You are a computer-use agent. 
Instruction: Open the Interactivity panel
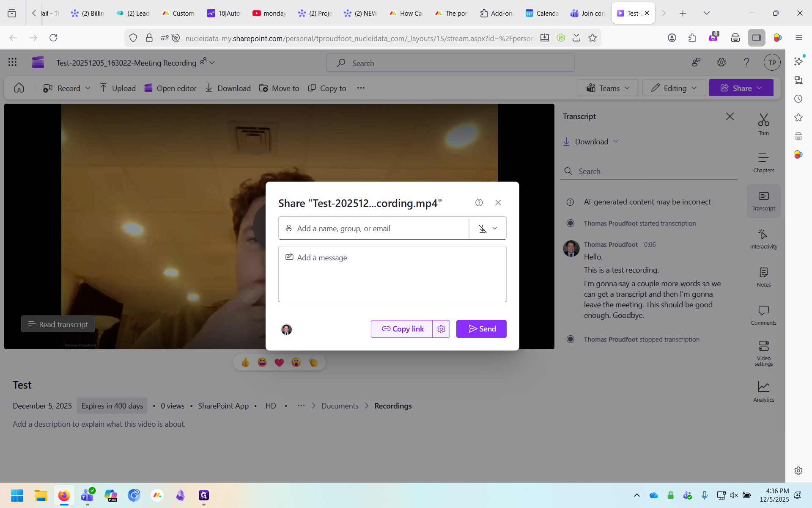(763, 239)
